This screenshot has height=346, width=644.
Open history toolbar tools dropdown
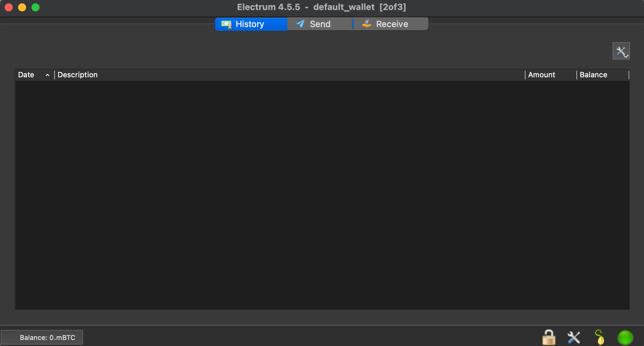pyautogui.click(x=621, y=51)
